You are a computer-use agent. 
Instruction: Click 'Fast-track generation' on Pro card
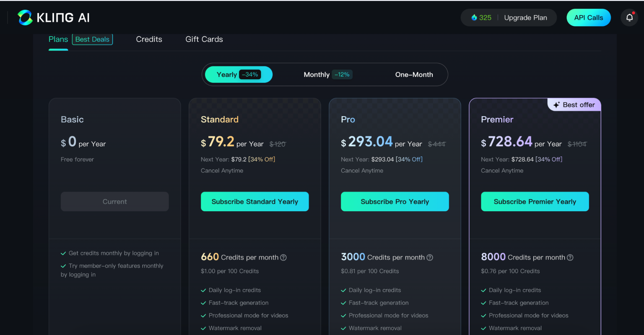point(379,303)
